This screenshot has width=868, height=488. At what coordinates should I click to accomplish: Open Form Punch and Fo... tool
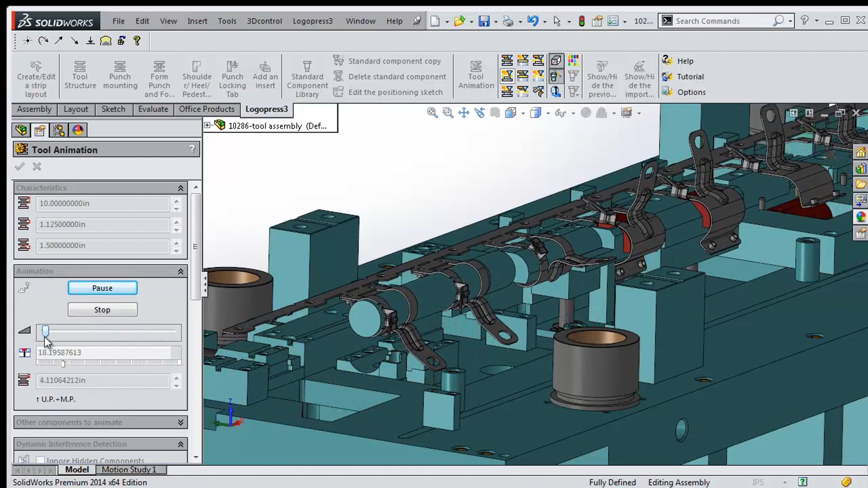(x=159, y=79)
